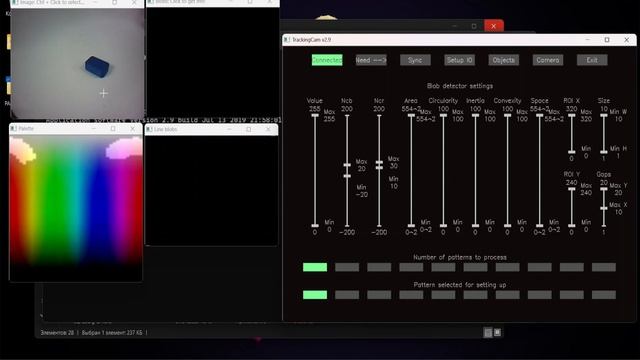640x360 pixels.
Task: Select second box under Pattern selected for setting up
Action: [x=347, y=295]
